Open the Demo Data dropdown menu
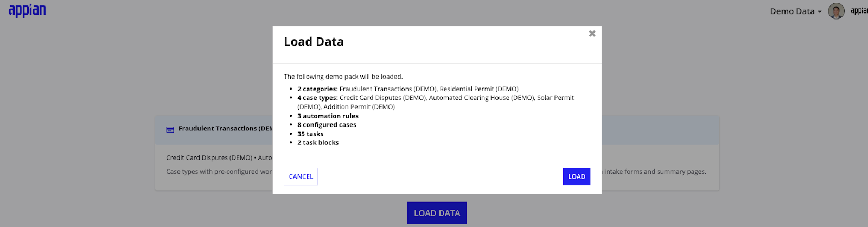The image size is (868, 227). (x=796, y=11)
